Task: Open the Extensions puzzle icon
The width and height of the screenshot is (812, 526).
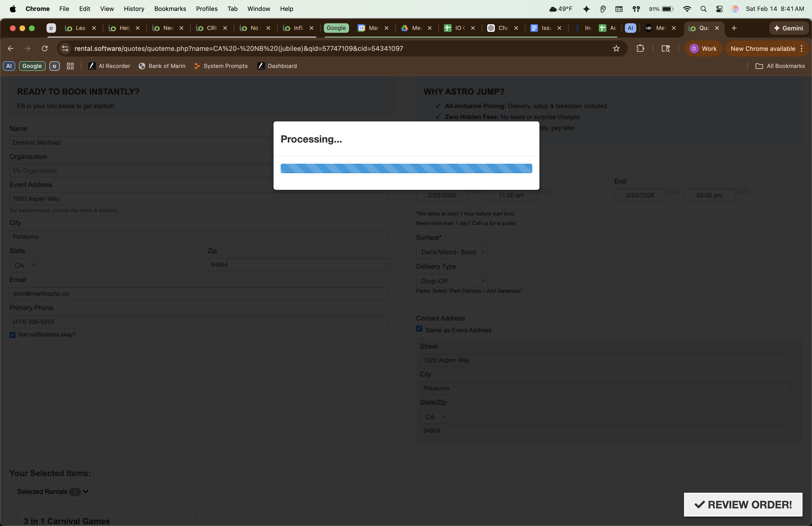Action: [x=640, y=48]
